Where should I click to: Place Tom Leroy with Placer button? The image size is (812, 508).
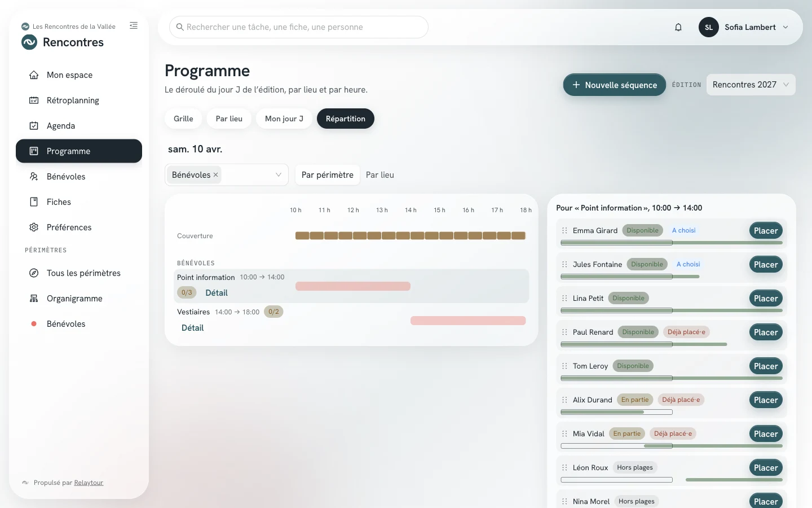click(x=766, y=366)
